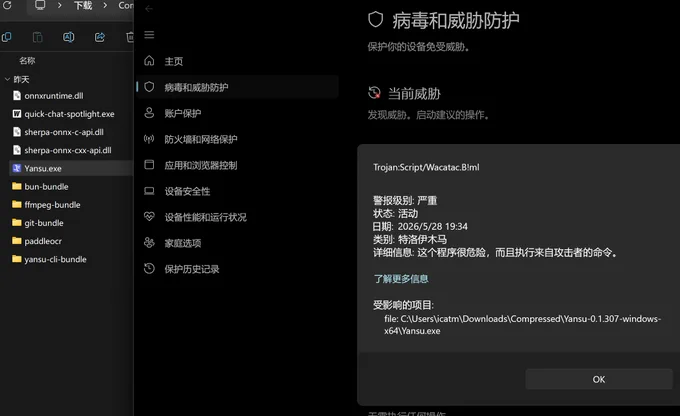The height and width of the screenshot is (416, 680).
Task: Click the 日期: 2026/5/28 19:34 line
Action: click(420, 227)
